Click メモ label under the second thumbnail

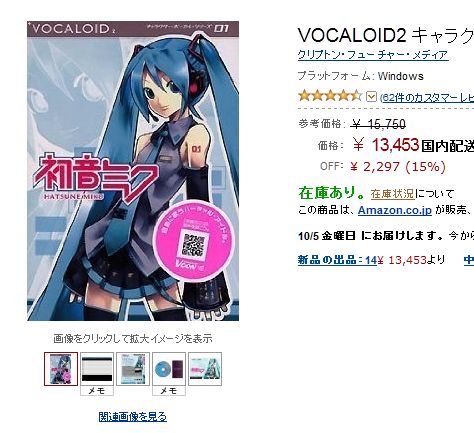tap(97, 391)
